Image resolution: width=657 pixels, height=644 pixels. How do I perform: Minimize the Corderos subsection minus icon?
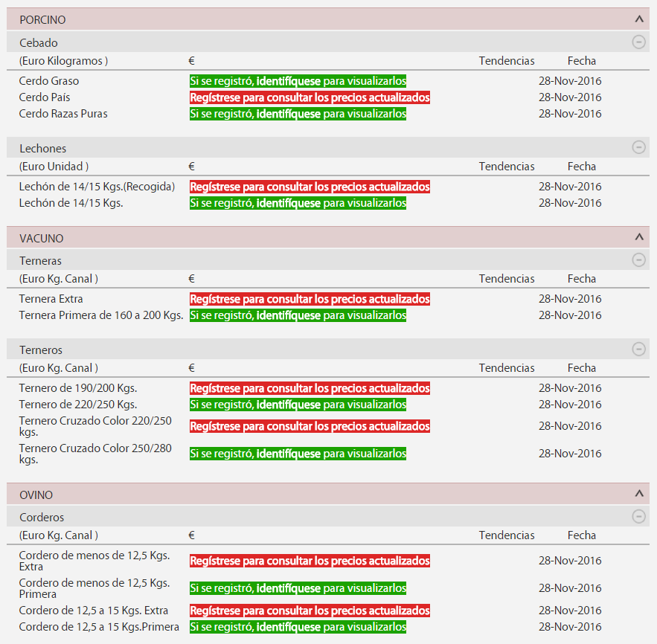coord(638,516)
